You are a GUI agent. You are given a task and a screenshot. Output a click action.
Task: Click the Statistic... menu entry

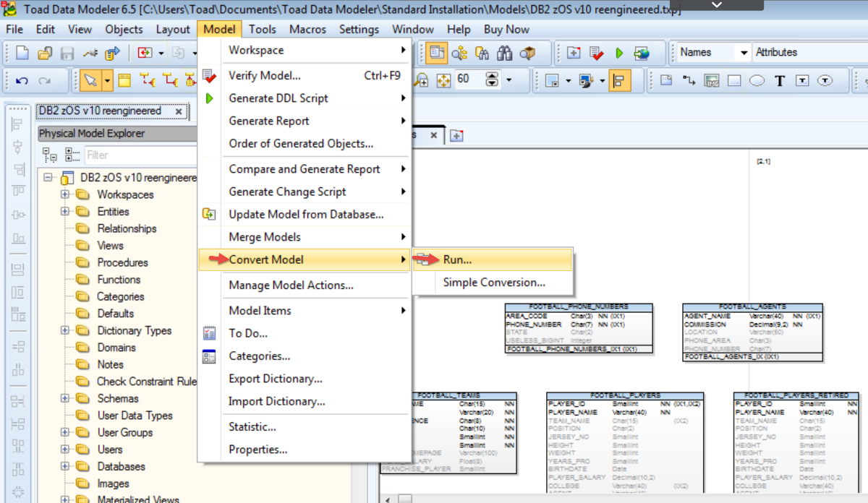[x=305, y=426]
